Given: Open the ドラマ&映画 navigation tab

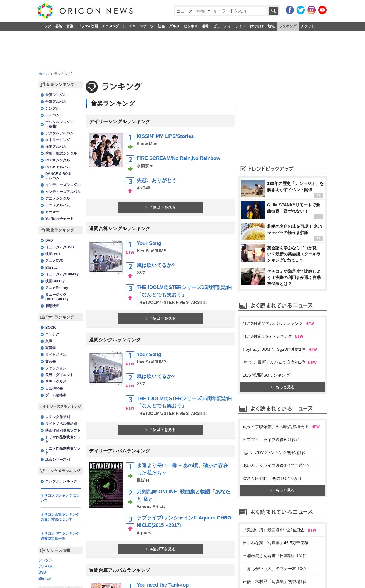Looking at the screenshot, I should coord(88,26).
